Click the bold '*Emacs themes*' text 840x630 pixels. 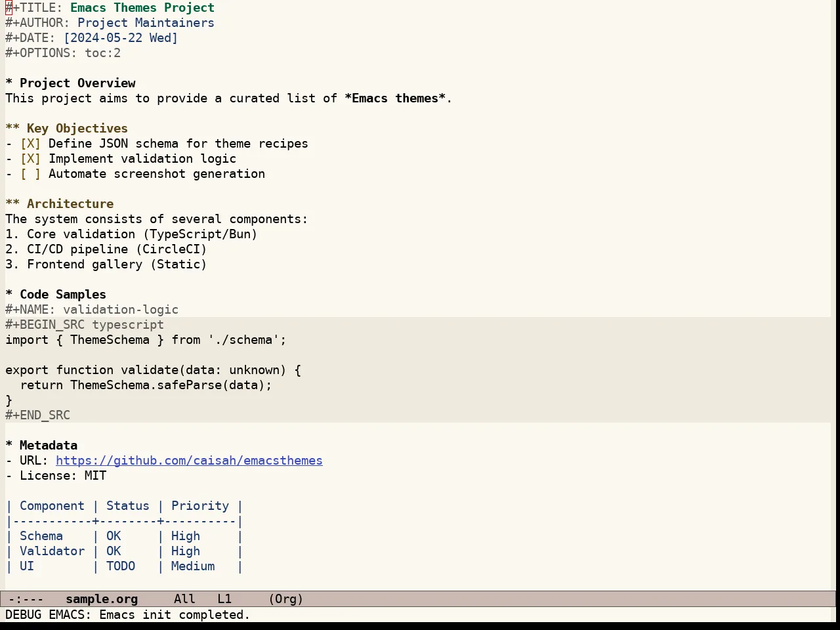point(394,98)
